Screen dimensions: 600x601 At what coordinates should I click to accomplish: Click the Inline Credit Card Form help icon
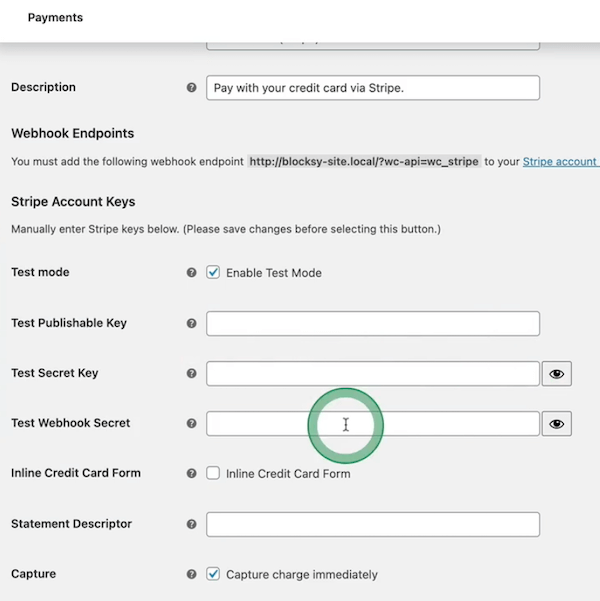pyautogui.click(x=192, y=474)
